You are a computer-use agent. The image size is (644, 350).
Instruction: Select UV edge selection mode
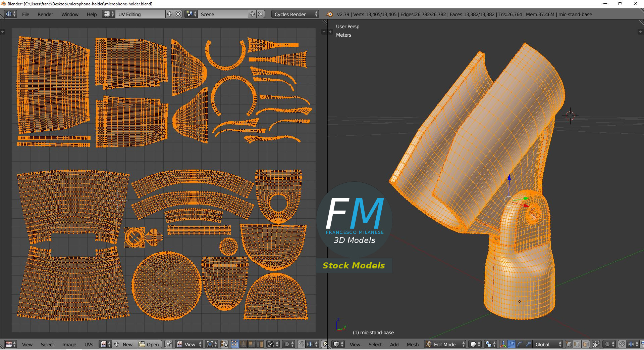click(243, 344)
